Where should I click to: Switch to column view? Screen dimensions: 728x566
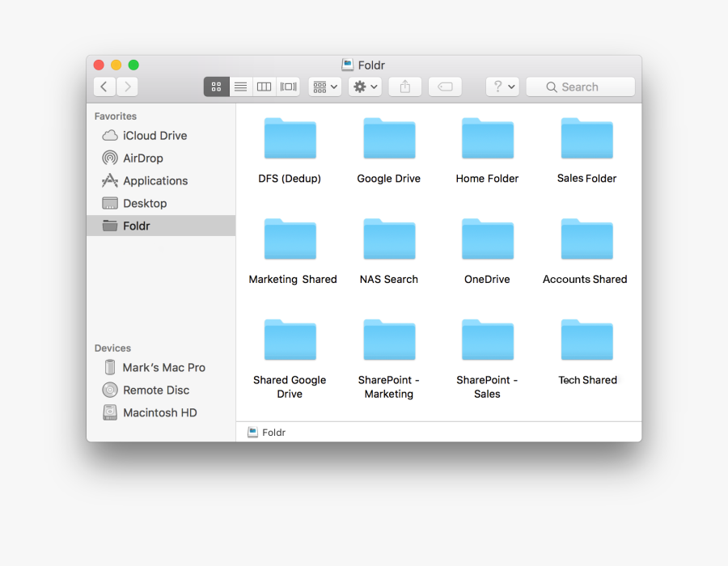click(264, 87)
